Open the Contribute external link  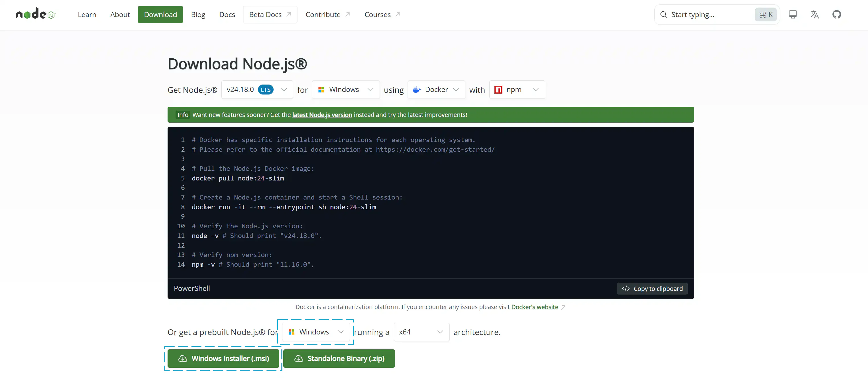(x=328, y=15)
